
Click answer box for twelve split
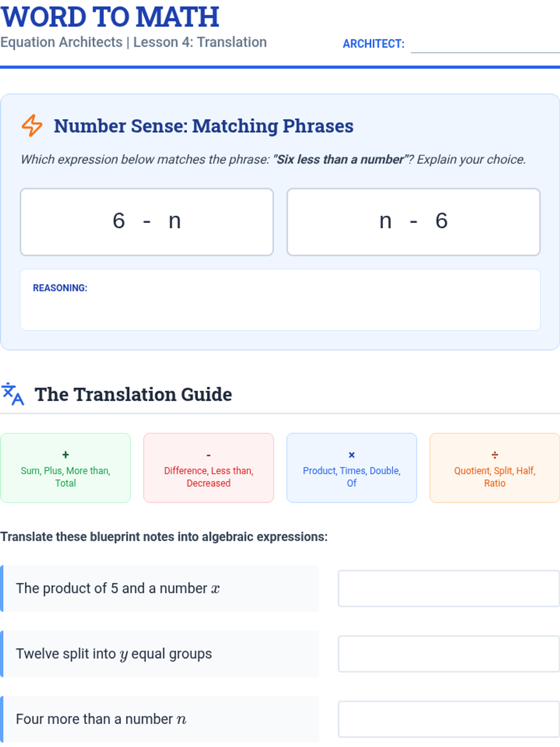tap(448, 654)
